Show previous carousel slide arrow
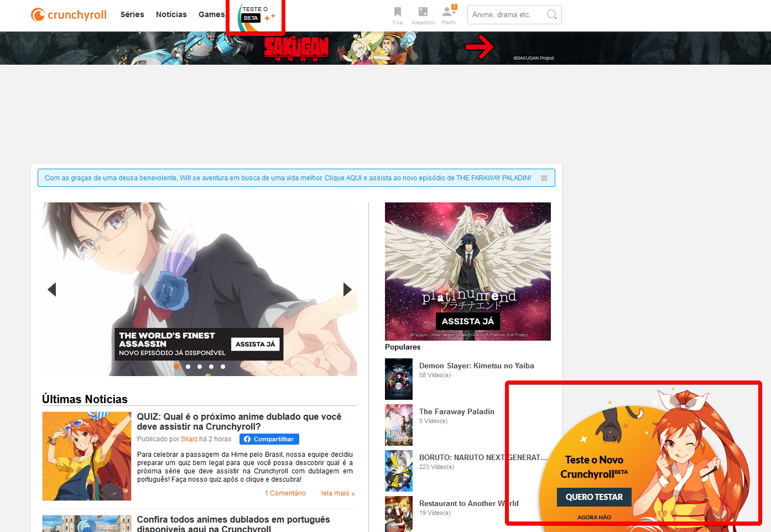 click(x=52, y=289)
